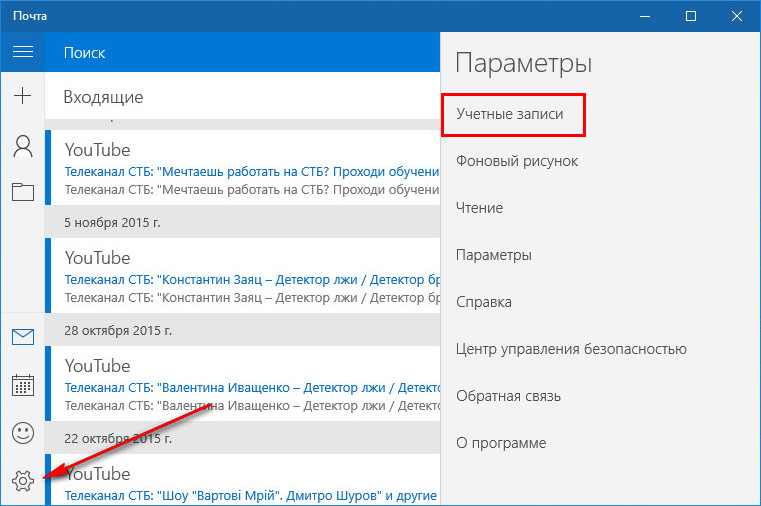Open Фоновый рисунок settings
The image size is (761, 506).
click(517, 161)
